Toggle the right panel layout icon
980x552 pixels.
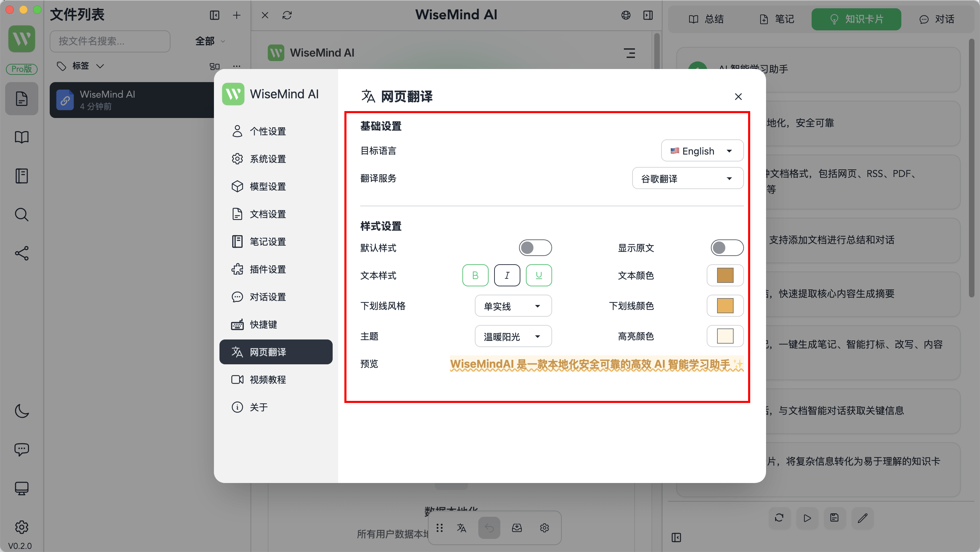click(x=648, y=15)
